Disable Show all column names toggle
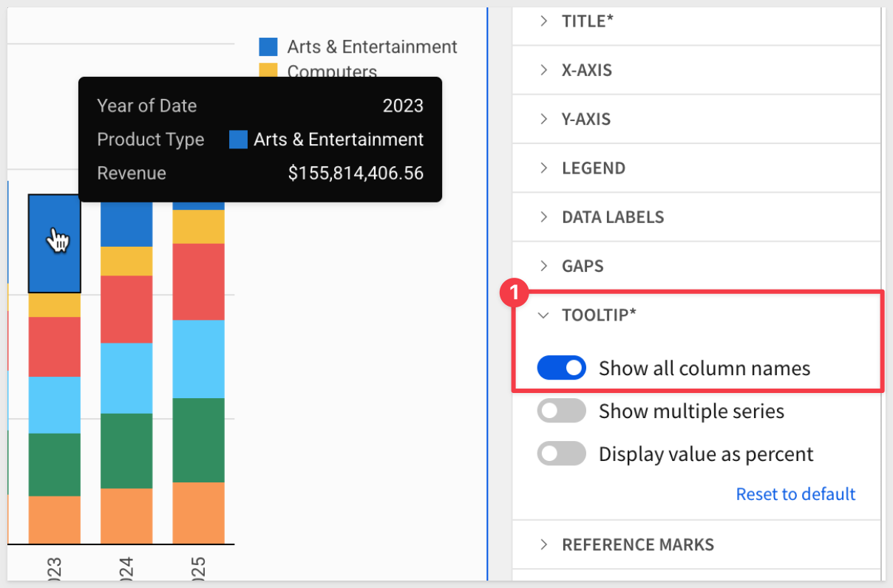Viewport: 893px width, 588px height. click(561, 368)
